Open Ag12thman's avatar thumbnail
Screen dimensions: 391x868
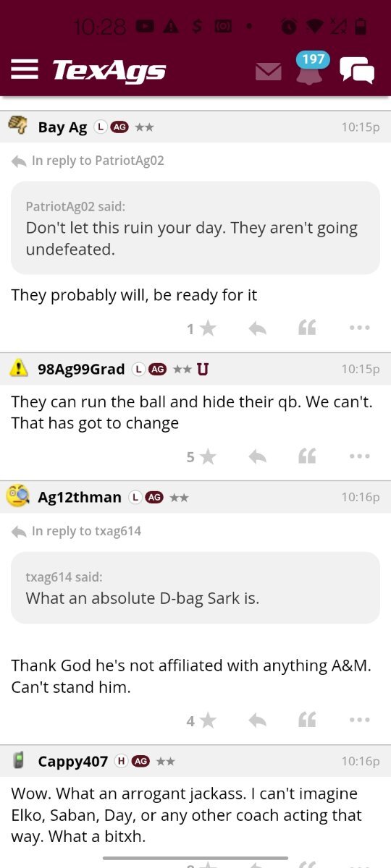tap(18, 496)
